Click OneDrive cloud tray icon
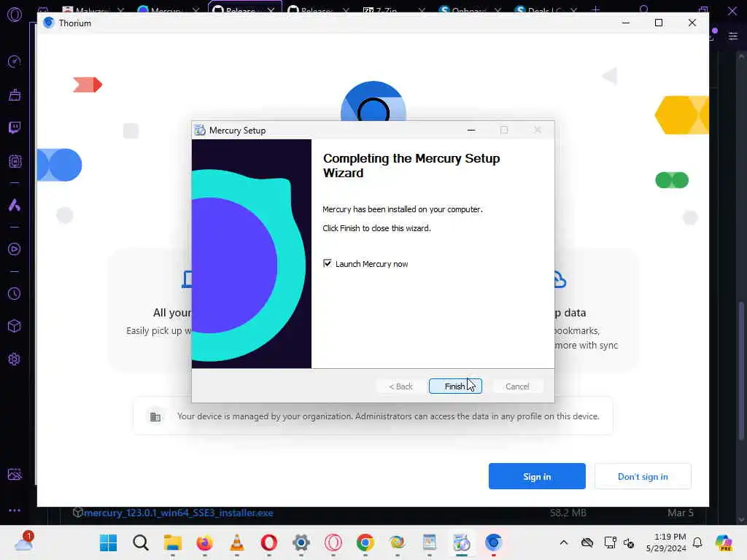747x560 pixels. point(587,542)
